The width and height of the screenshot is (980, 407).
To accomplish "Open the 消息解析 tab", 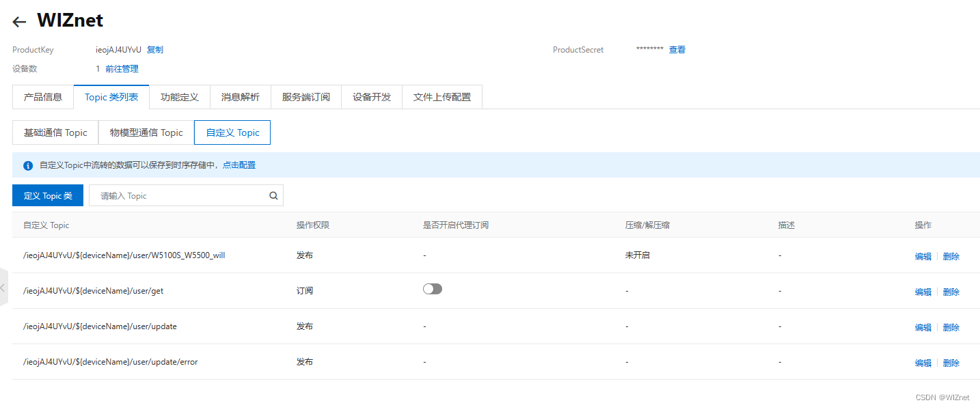I will point(241,97).
